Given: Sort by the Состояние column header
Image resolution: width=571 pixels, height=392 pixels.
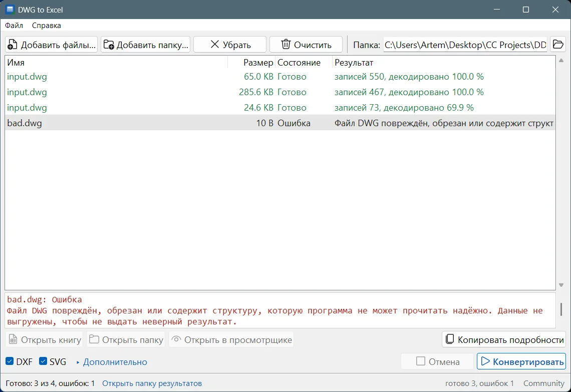Looking at the screenshot, I should [304, 63].
